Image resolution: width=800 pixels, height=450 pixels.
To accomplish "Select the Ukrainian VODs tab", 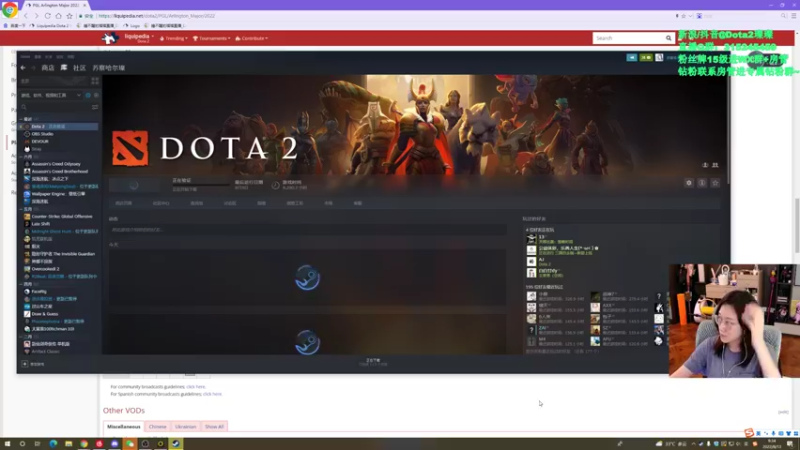I will 186,427.
